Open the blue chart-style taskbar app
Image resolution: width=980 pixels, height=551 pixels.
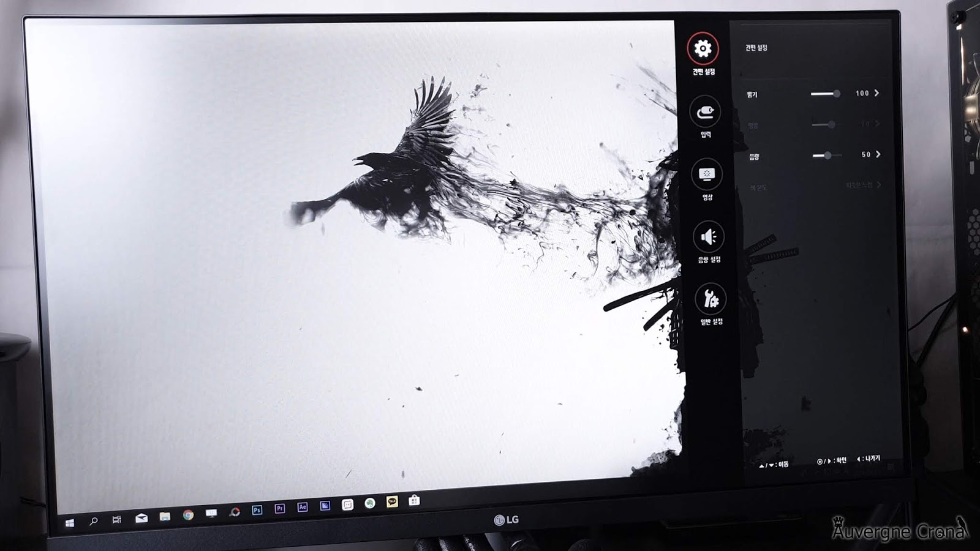coord(325,506)
